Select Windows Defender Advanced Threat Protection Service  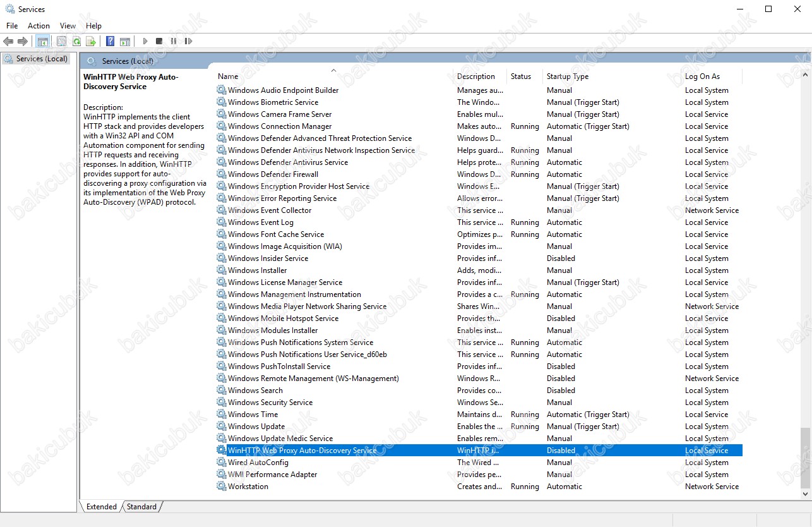tap(479, 138)
